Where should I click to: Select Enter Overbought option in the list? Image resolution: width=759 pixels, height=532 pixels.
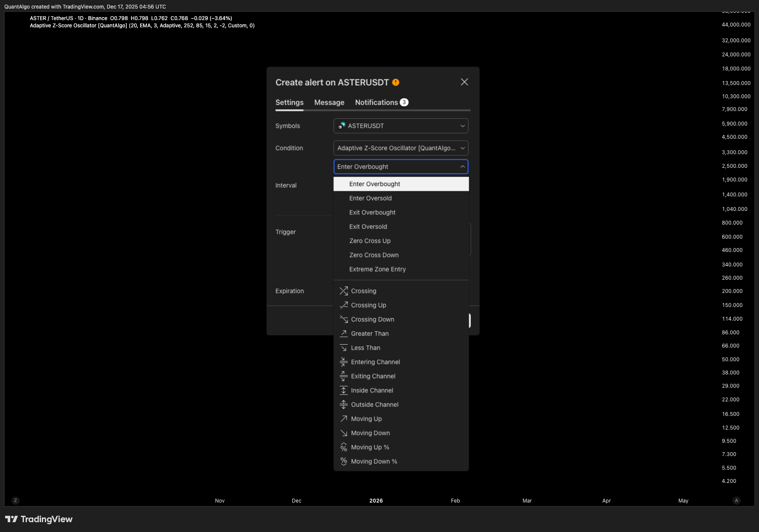[401, 184]
